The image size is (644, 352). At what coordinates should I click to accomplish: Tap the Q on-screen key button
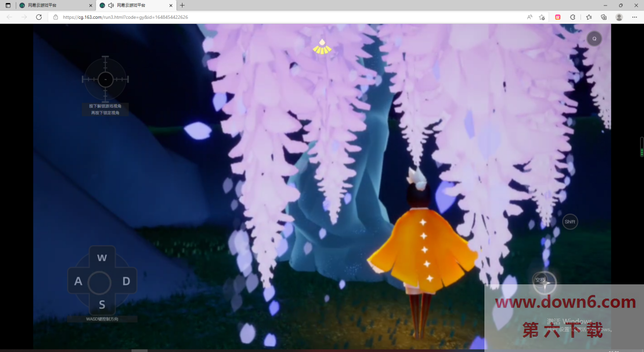[594, 39]
